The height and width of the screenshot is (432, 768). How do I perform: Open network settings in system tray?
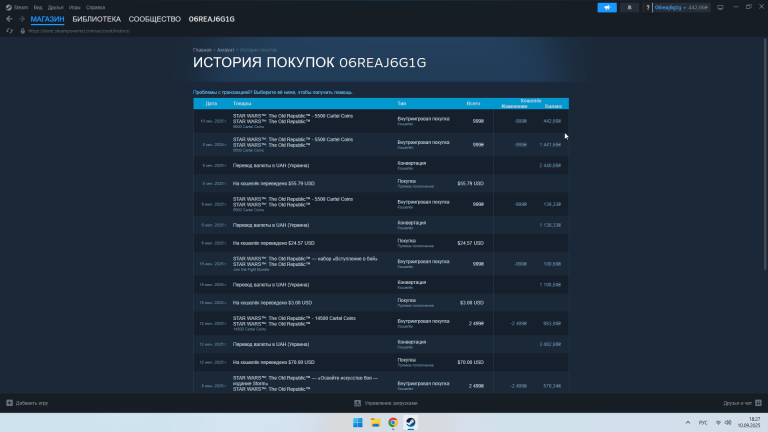(x=718, y=423)
